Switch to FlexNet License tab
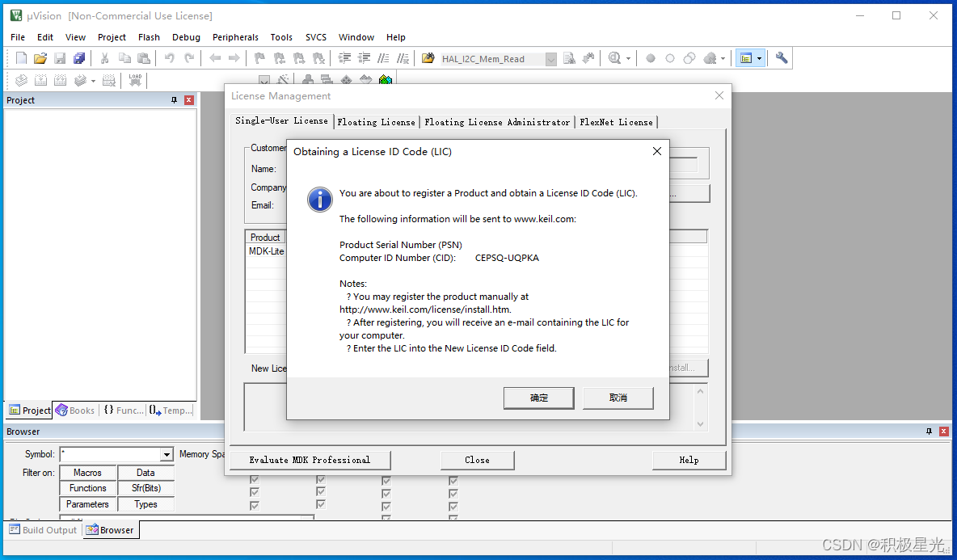 (x=617, y=122)
